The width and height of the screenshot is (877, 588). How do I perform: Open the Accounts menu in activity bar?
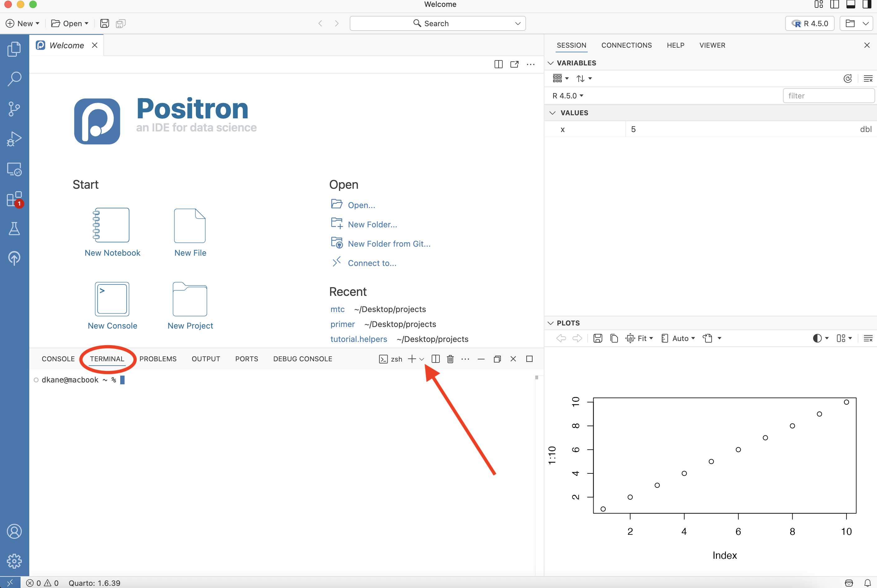pos(14,531)
